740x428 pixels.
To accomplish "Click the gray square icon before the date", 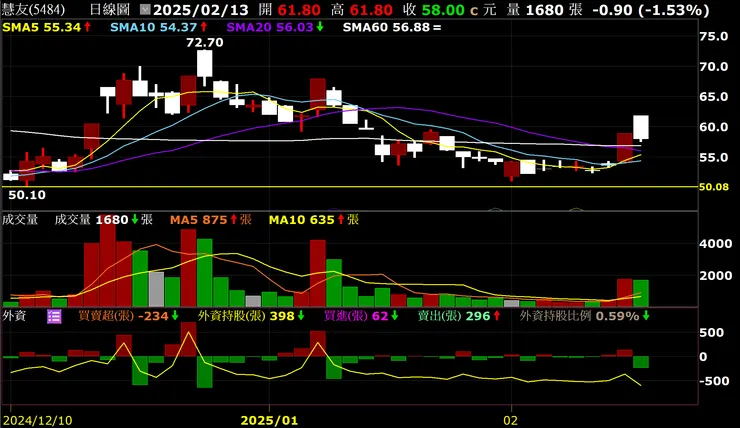I will 145,9.
